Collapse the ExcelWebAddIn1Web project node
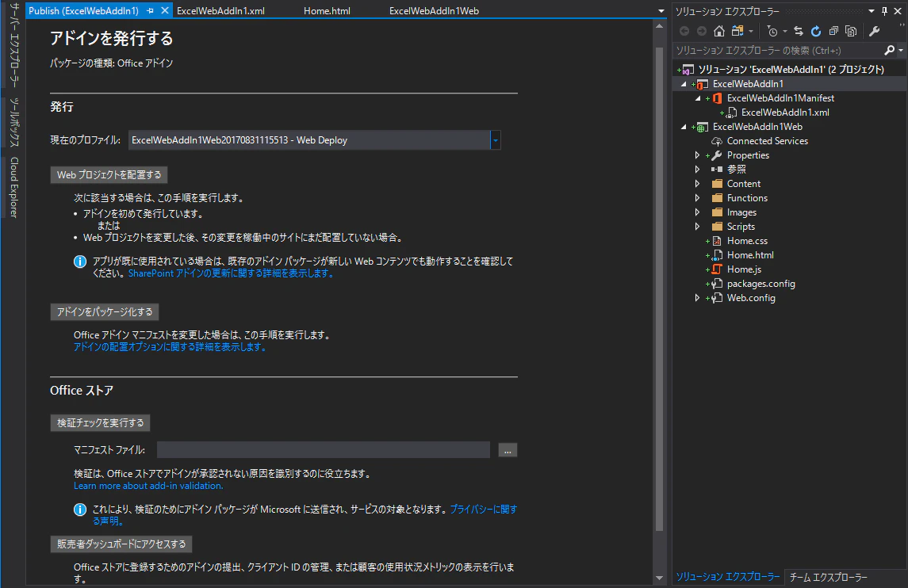908x588 pixels. coord(684,127)
